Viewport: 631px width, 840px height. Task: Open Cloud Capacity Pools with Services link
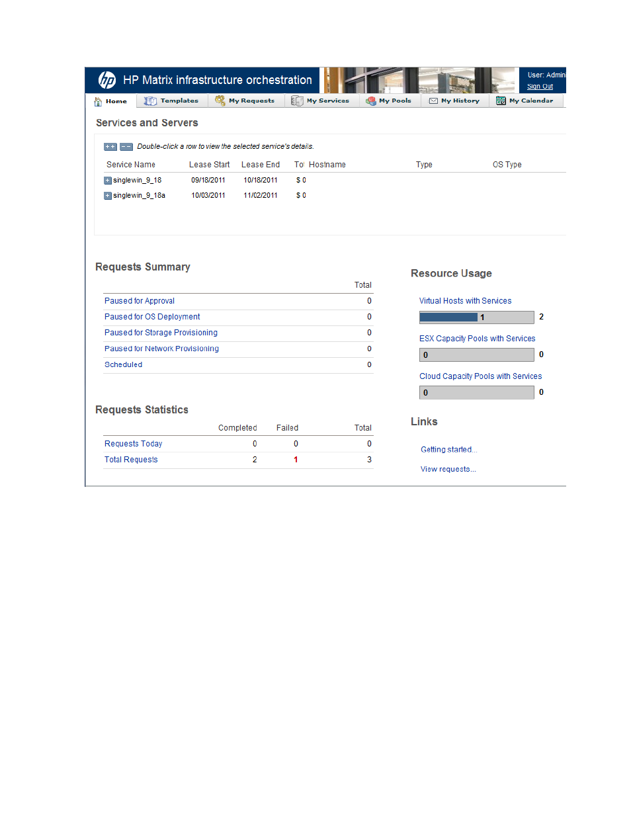click(x=480, y=376)
